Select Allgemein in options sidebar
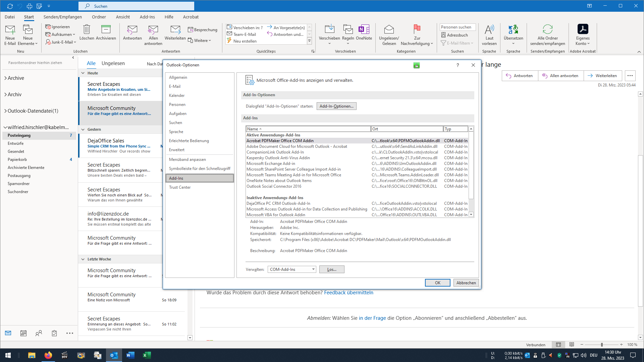The image size is (644, 362). tap(200, 77)
